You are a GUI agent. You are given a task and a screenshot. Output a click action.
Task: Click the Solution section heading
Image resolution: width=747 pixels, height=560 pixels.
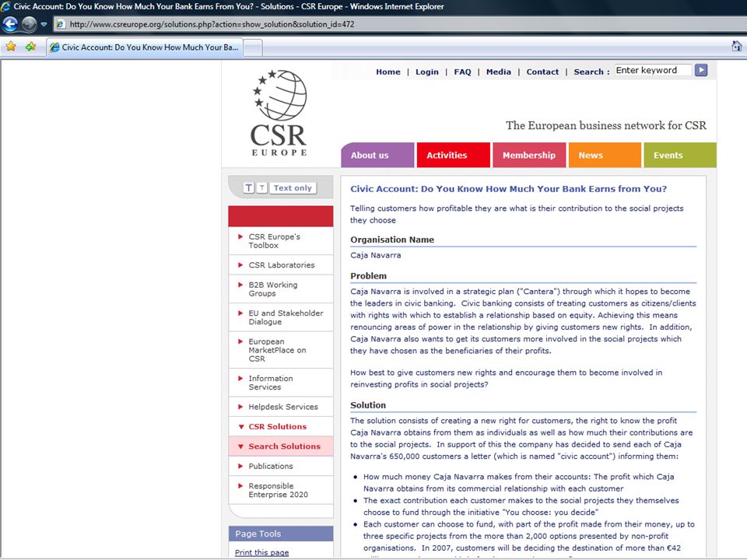pyautogui.click(x=368, y=404)
